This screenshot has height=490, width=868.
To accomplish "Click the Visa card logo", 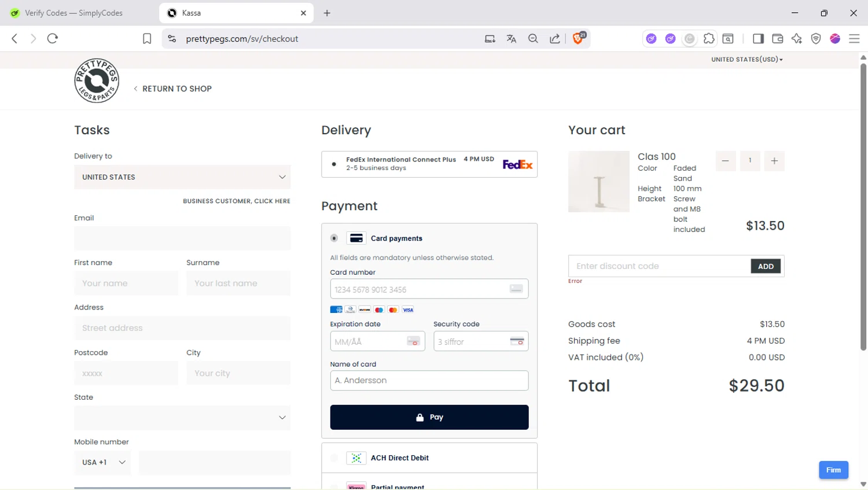I will (x=408, y=310).
